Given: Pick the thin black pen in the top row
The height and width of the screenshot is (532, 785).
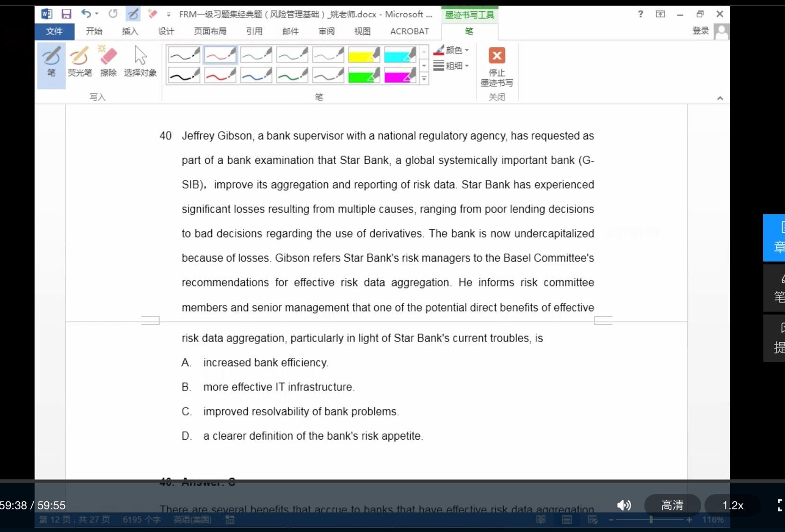Looking at the screenshot, I should pos(184,54).
